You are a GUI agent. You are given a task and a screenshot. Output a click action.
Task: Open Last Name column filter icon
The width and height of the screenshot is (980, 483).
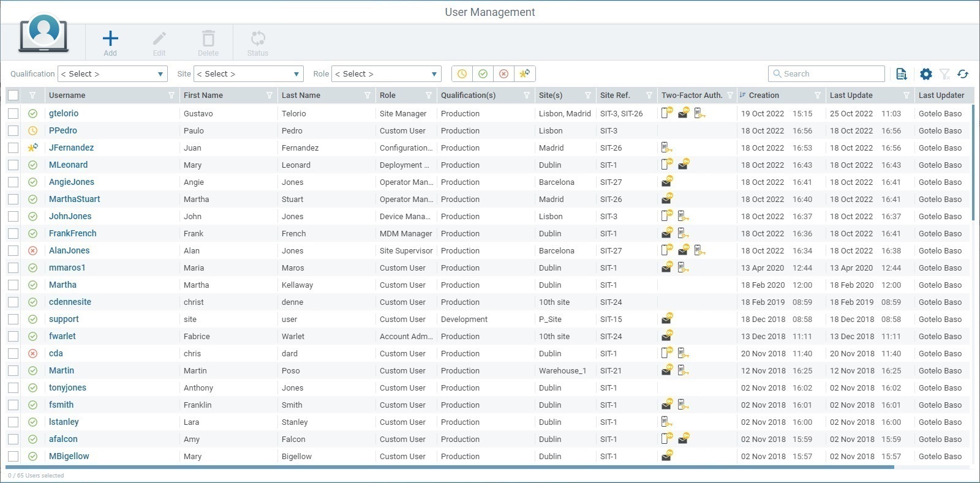click(367, 95)
